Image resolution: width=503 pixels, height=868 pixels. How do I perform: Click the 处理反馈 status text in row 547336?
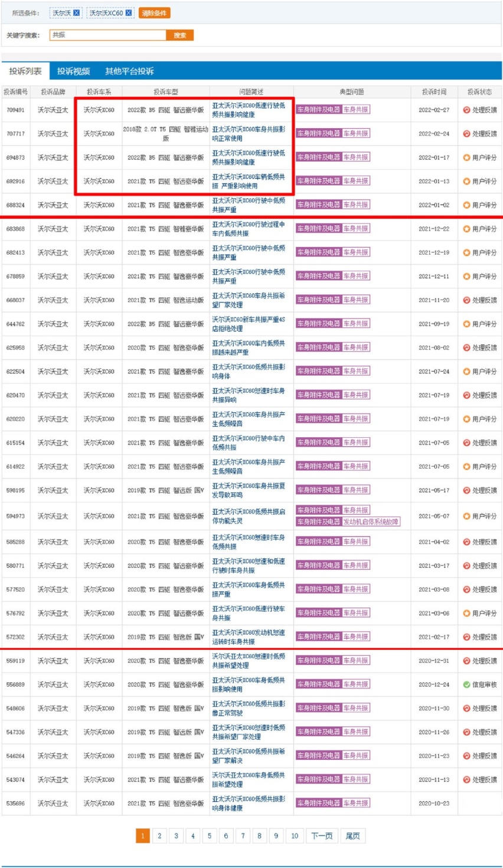tap(485, 733)
